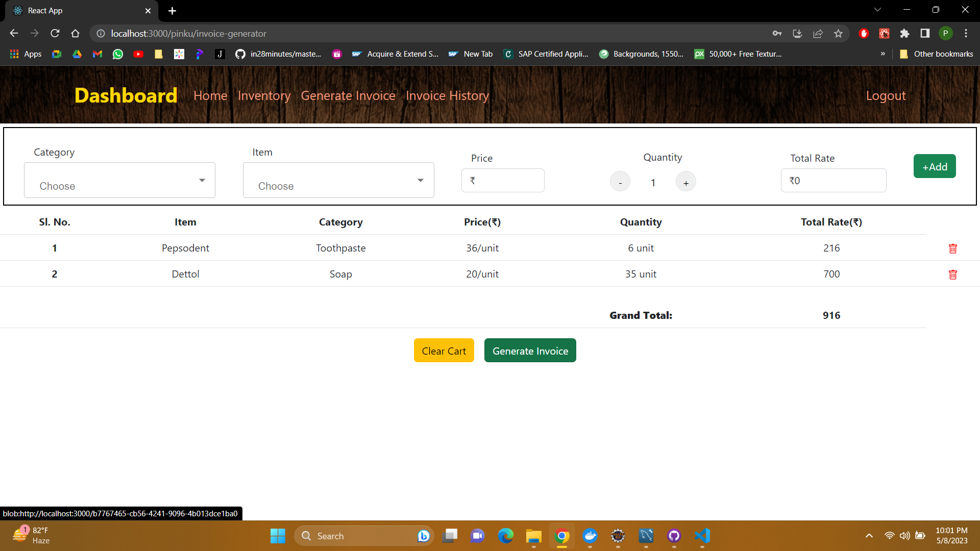The width and height of the screenshot is (980, 551).
Task: Open the browser extensions puzzle icon
Action: 905,33
